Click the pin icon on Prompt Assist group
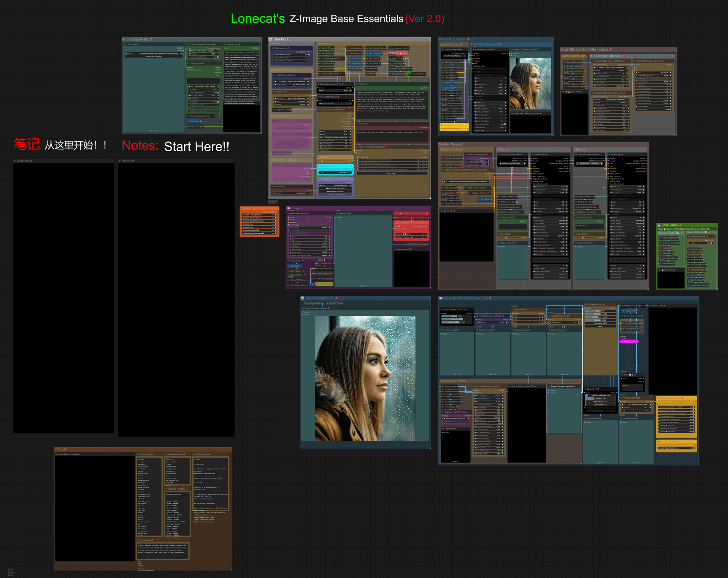Viewport: 728px width, 578px height. [150, 39]
